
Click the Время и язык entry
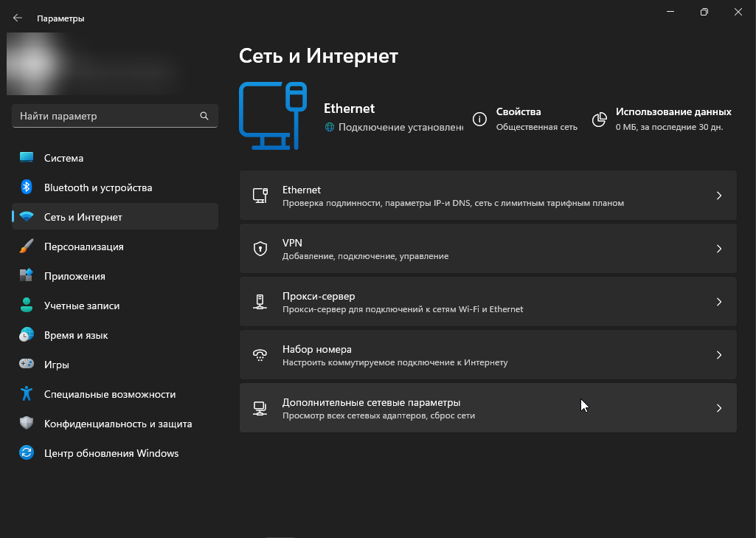point(76,335)
